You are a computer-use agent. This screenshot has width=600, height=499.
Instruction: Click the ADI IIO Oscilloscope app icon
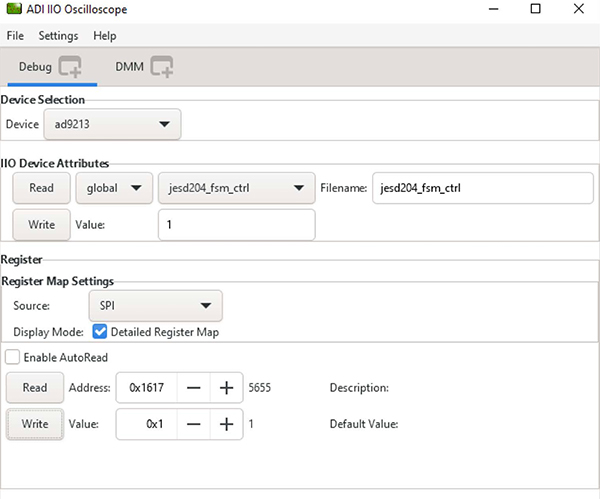pos(13,10)
